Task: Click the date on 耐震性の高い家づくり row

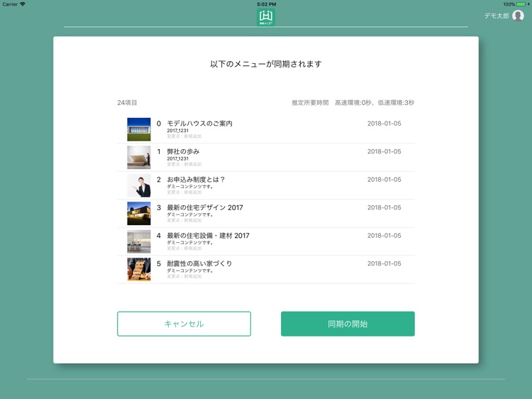Action: tap(384, 263)
